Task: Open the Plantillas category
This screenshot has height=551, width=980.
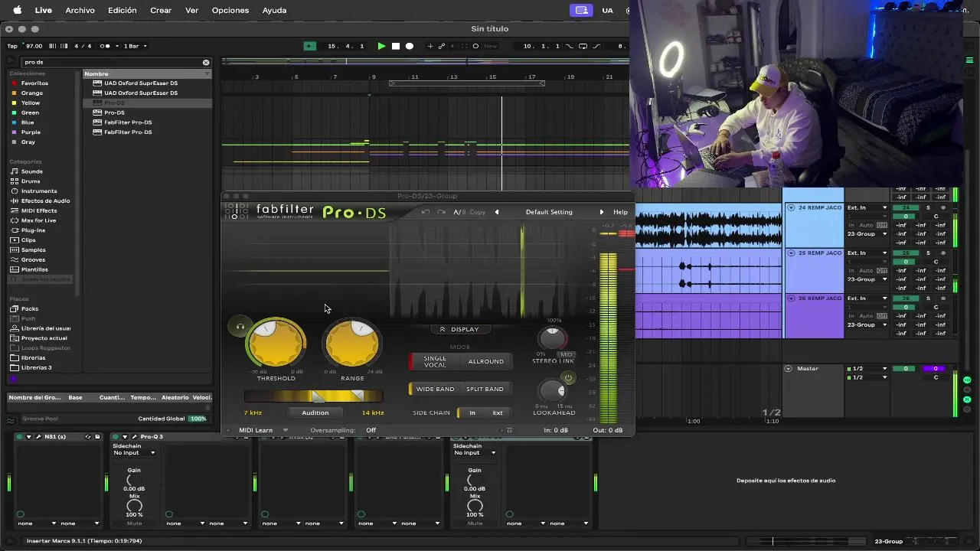Action: click(x=34, y=269)
